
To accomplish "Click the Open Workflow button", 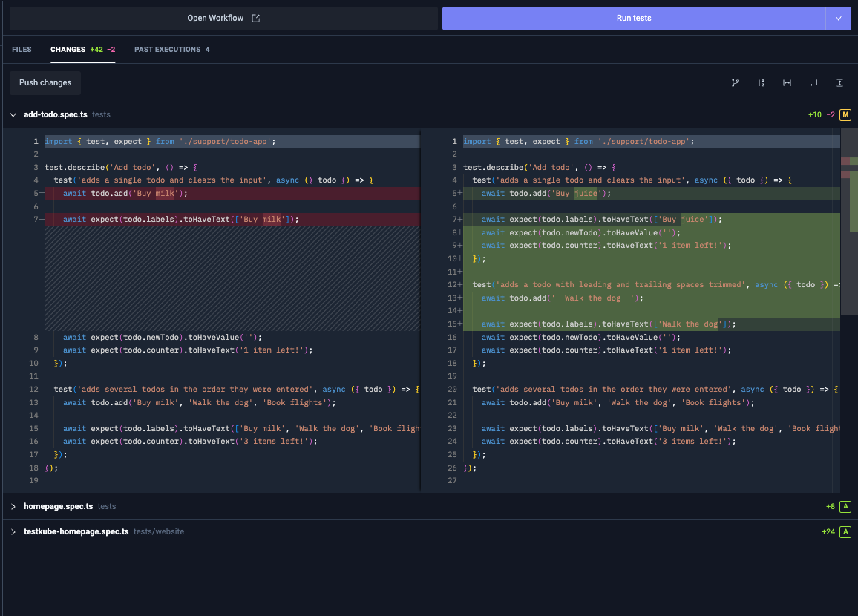I will tap(223, 18).
